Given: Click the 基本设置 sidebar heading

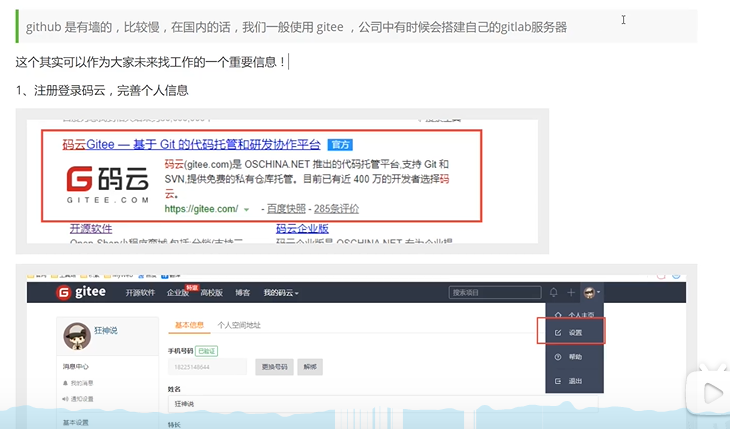Looking at the screenshot, I should tap(75, 422).
